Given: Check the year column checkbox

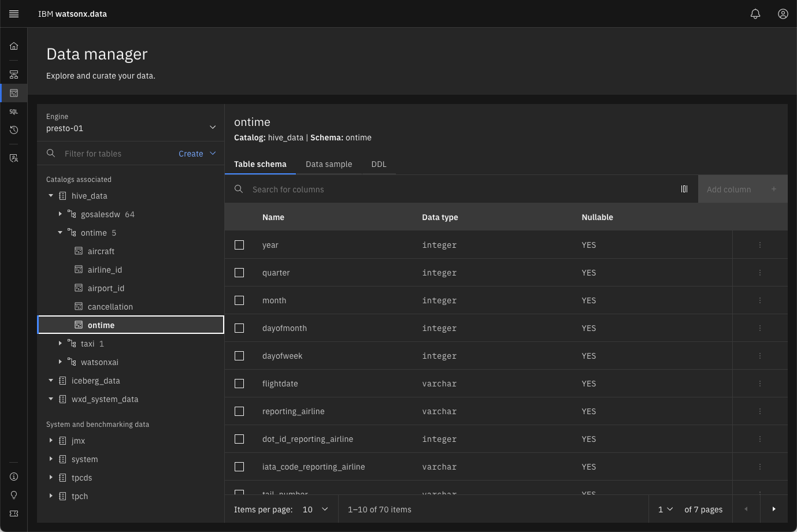Looking at the screenshot, I should tap(239, 245).
